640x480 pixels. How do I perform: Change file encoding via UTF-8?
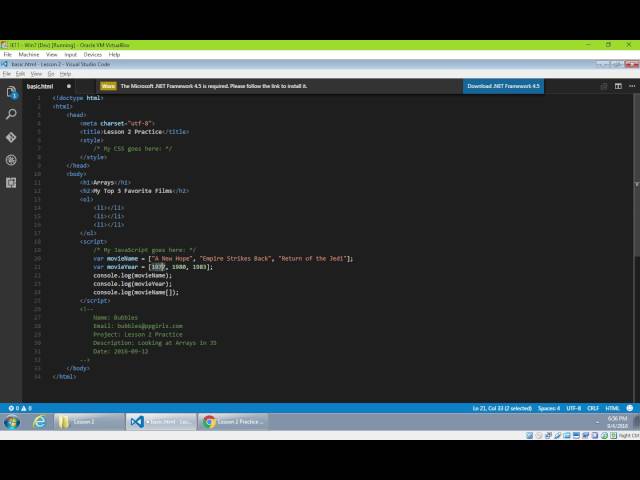[574, 408]
